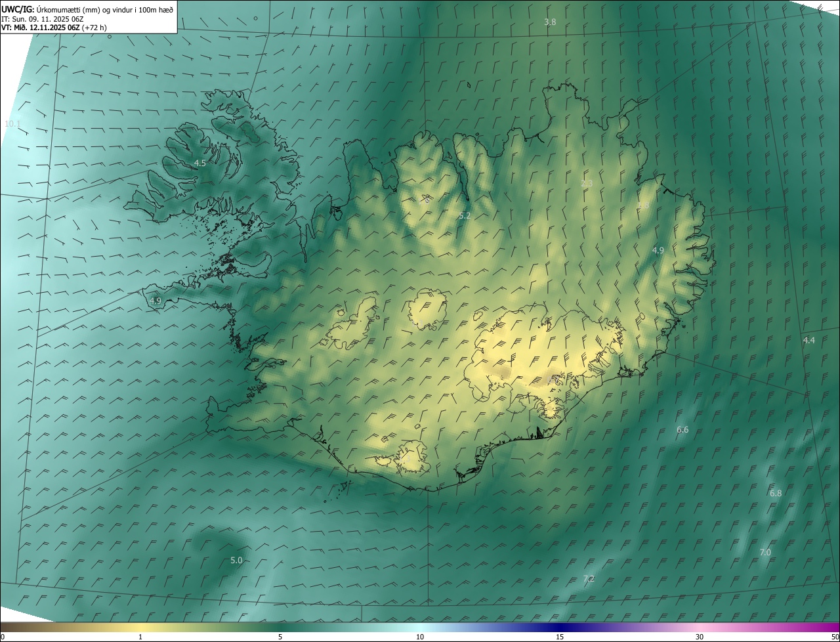Click the 4.5 value label over the Westfjords
Screen dimensions: 840x642
tap(200, 163)
